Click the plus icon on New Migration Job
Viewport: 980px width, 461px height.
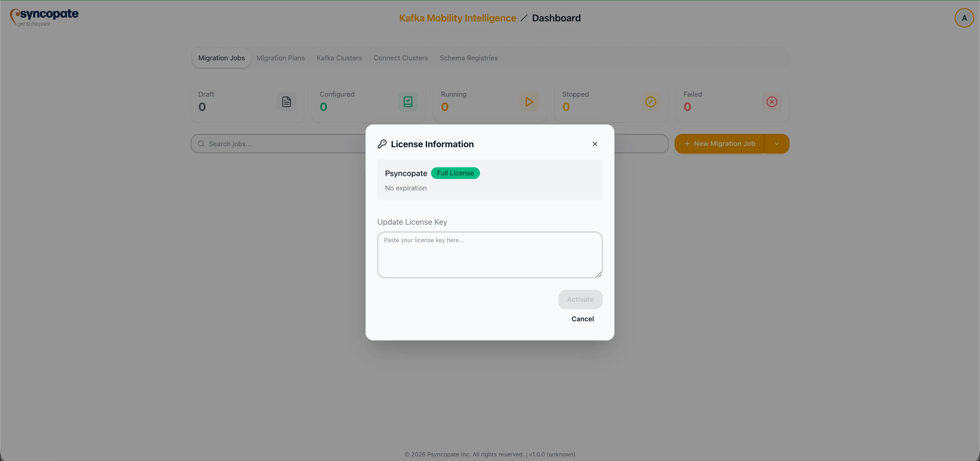(x=687, y=144)
